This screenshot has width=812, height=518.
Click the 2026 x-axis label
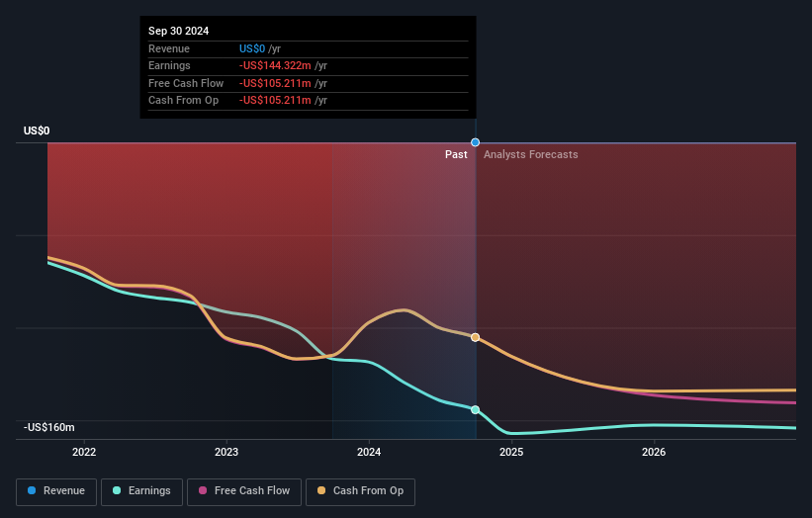(654, 452)
